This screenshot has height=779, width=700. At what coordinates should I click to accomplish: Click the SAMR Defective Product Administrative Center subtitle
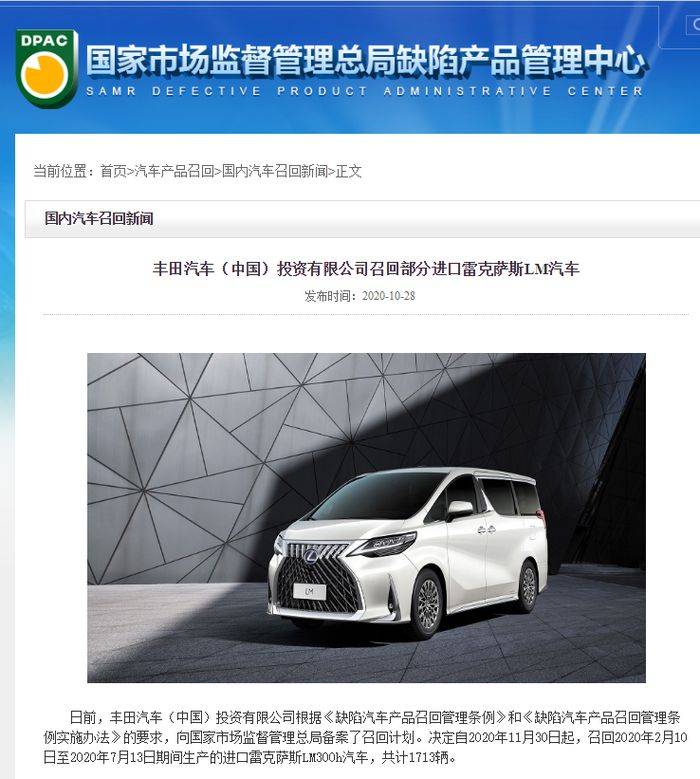click(365, 91)
